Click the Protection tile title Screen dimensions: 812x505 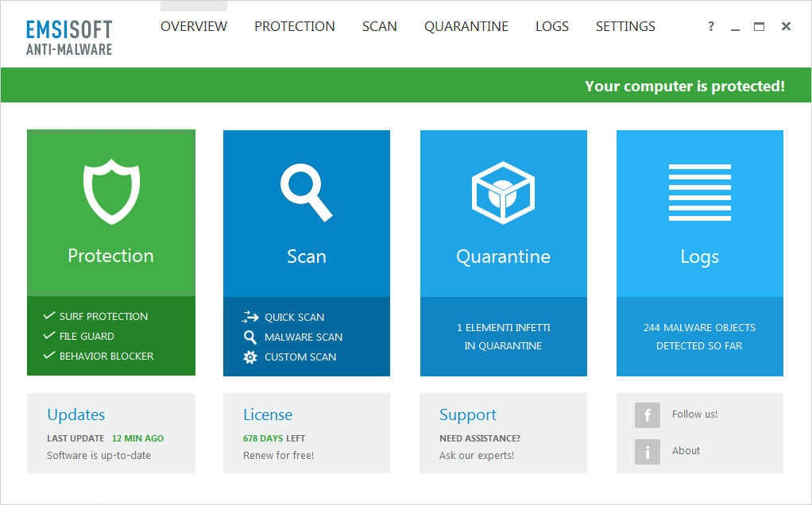tap(110, 256)
